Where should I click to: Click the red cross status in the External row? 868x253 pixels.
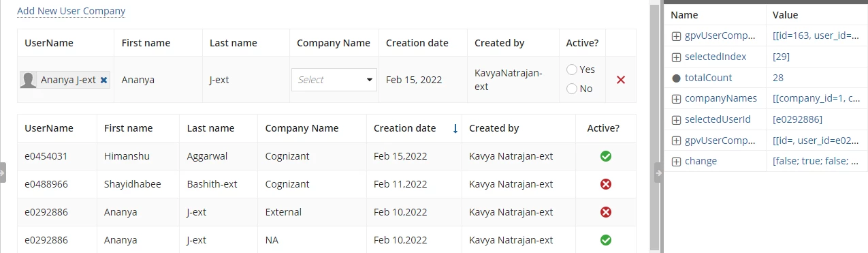[606, 212]
